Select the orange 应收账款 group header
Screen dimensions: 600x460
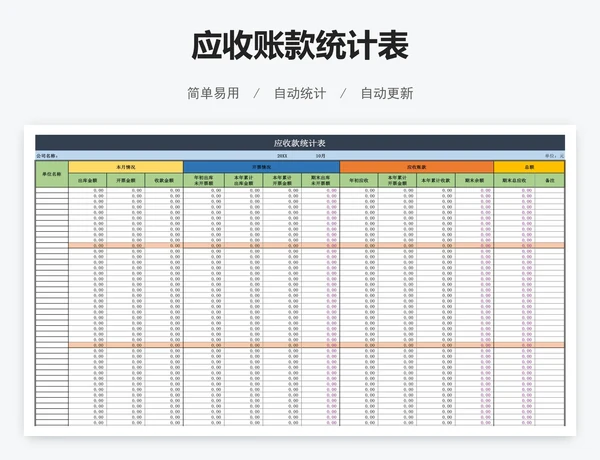[x=417, y=167]
